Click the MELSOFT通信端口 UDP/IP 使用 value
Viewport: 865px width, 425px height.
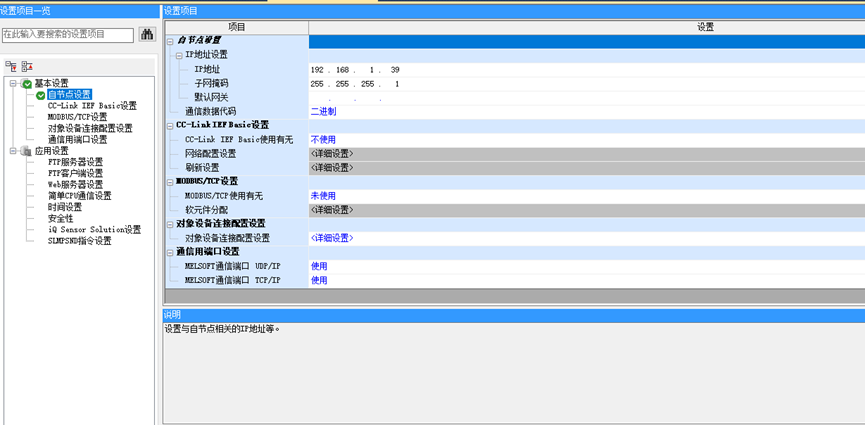(319, 267)
